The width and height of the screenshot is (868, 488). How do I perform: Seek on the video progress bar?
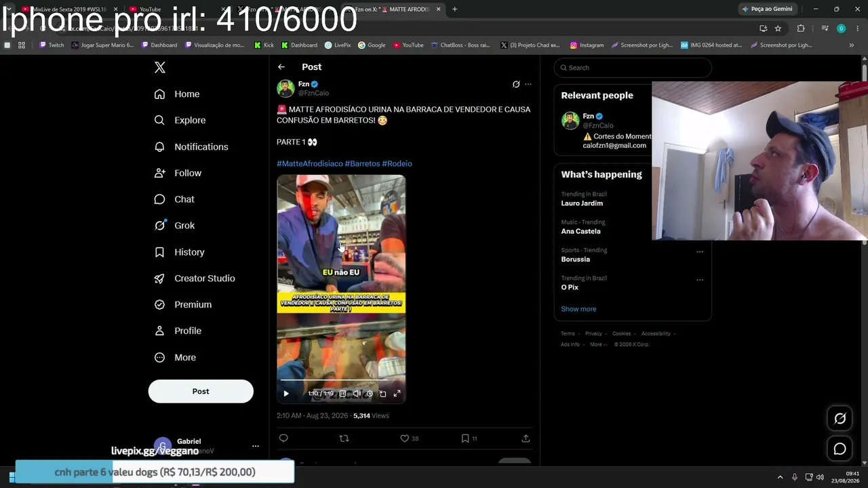[341, 382]
